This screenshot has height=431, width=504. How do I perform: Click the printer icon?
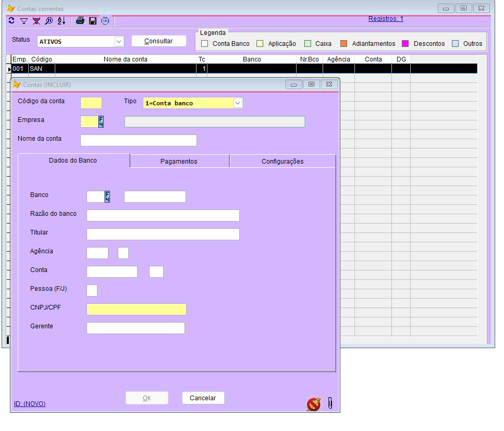[80, 21]
